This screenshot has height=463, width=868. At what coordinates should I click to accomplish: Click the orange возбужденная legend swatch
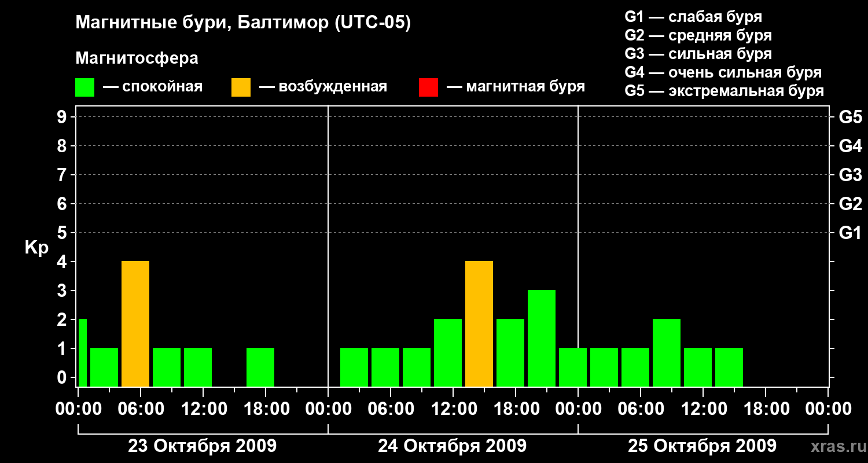[241, 87]
